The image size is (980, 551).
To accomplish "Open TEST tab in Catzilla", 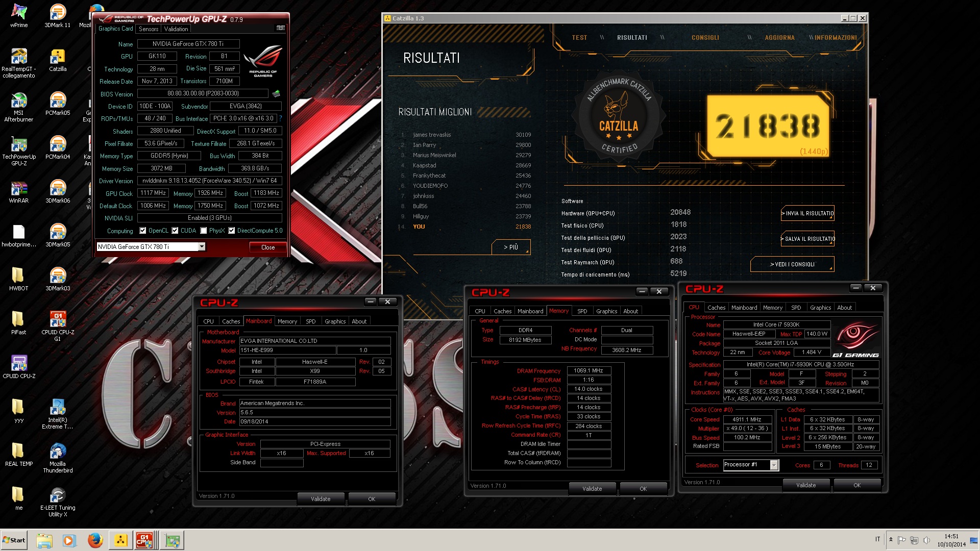I will coord(579,38).
